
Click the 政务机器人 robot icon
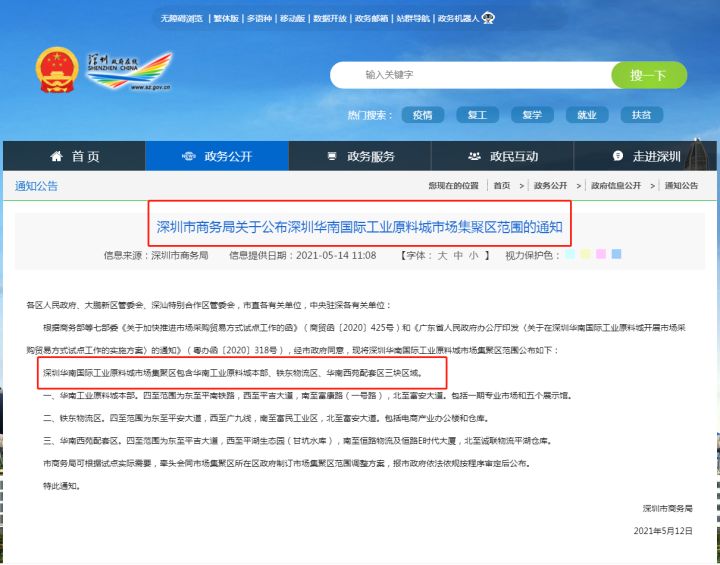(x=488, y=18)
